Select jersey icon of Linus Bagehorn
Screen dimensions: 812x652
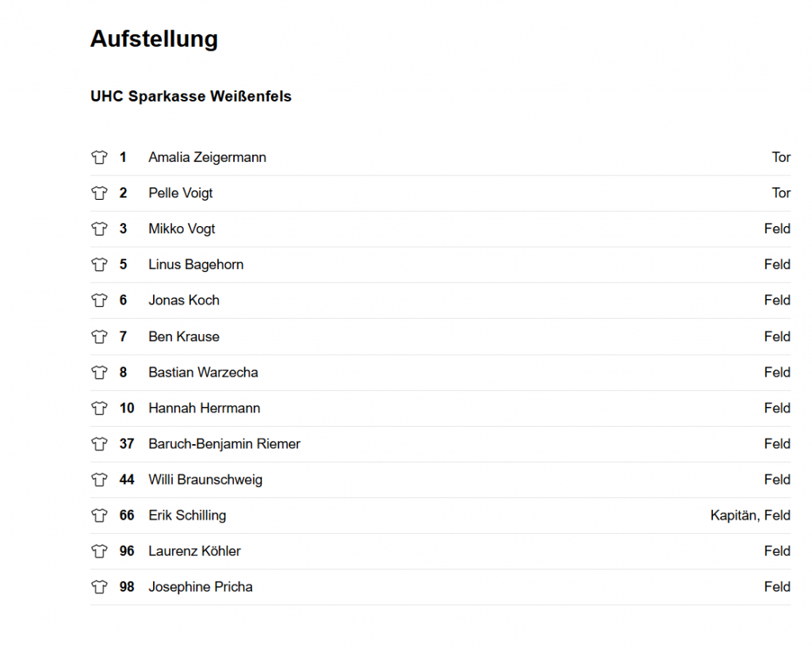pos(99,264)
